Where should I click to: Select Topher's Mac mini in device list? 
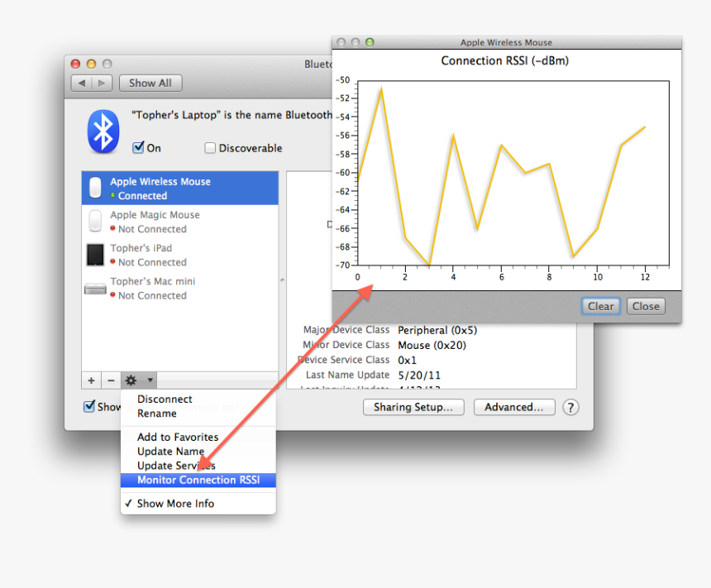click(x=180, y=288)
